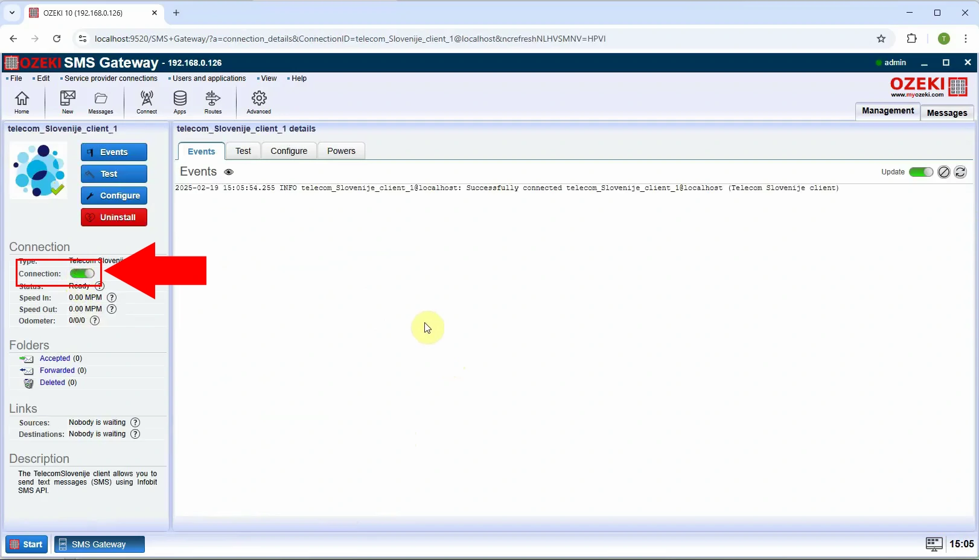Click the browser profile avatar
Viewport: 979px width, 560px height.
(x=944, y=39)
